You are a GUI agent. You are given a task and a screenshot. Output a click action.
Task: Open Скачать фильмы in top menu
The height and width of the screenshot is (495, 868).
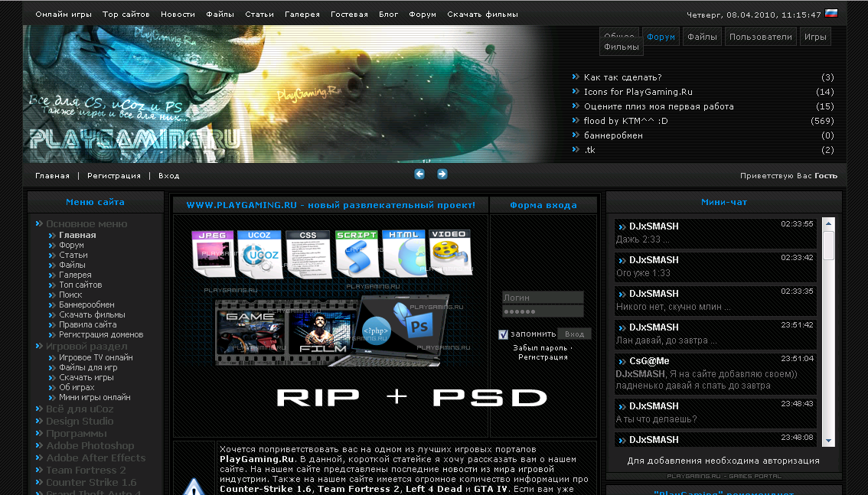483,15
